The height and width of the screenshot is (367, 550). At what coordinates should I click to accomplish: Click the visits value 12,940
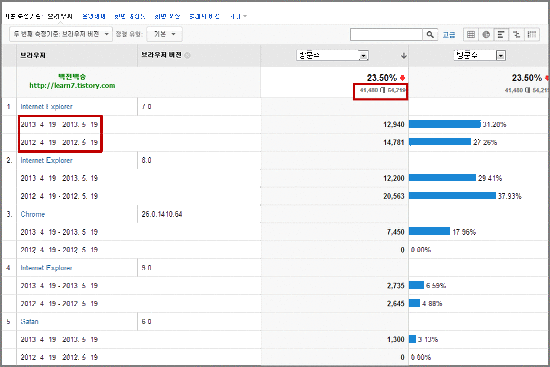(x=394, y=124)
